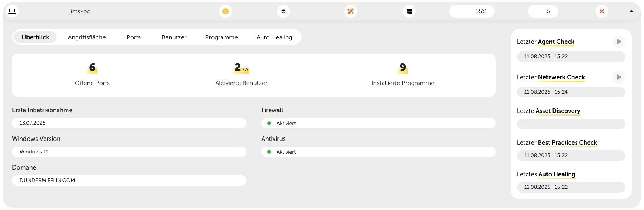Click the red X status icon

tap(602, 11)
